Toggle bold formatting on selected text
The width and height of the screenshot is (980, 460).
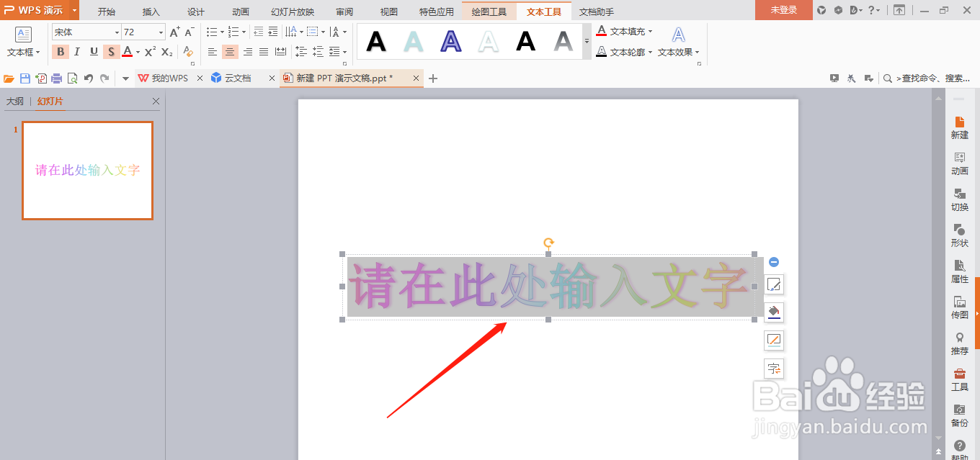pyautogui.click(x=61, y=51)
